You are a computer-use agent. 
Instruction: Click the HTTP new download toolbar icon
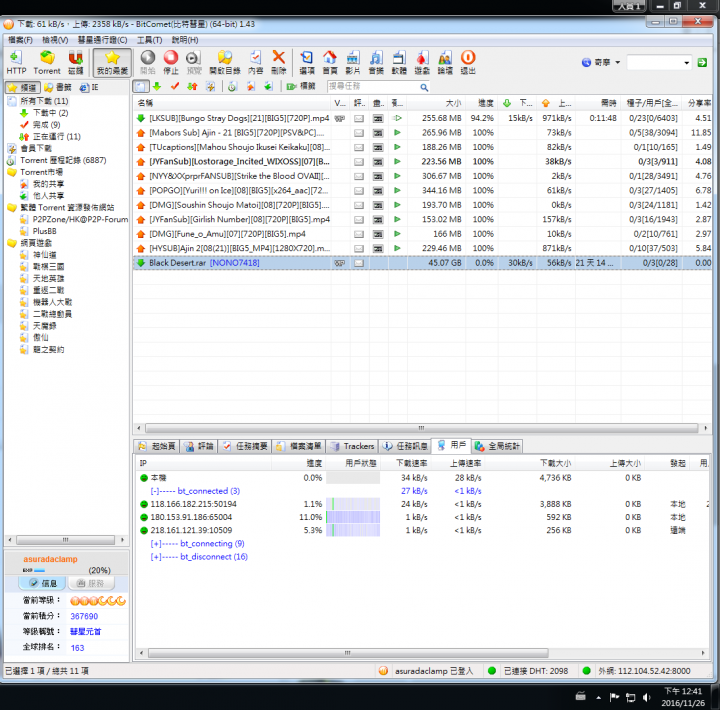tap(16, 62)
